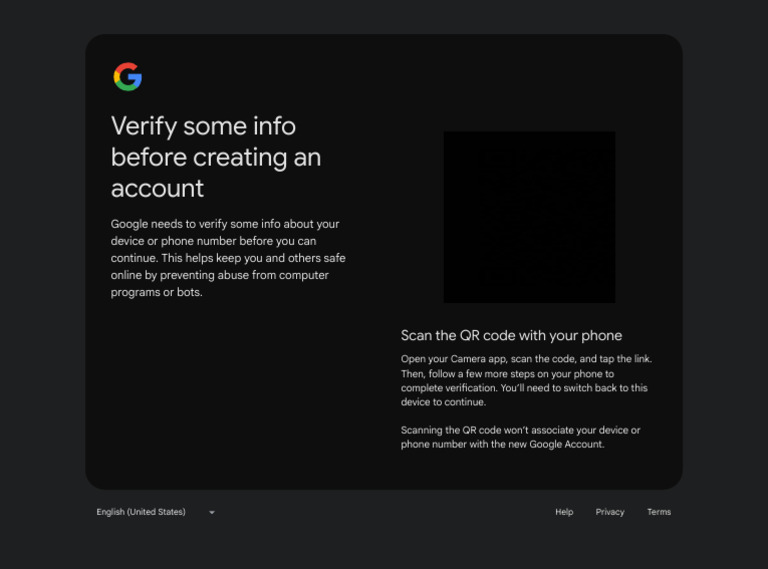The width and height of the screenshot is (768, 569).
Task: Click the "Verify some info" heading line
Action: (203, 126)
